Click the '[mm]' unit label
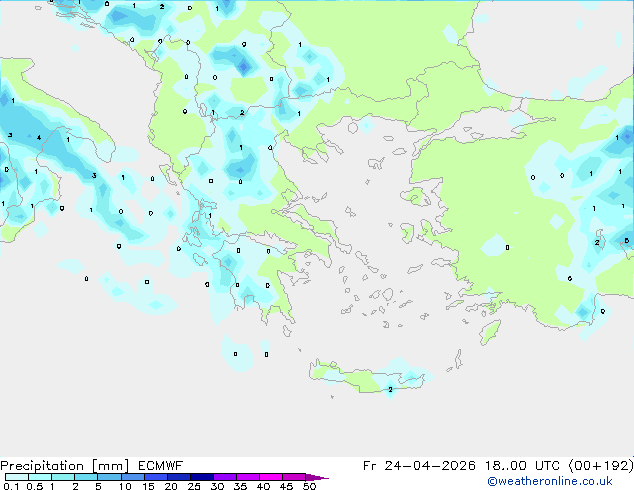This screenshot has width=634, height=490. 111,466
